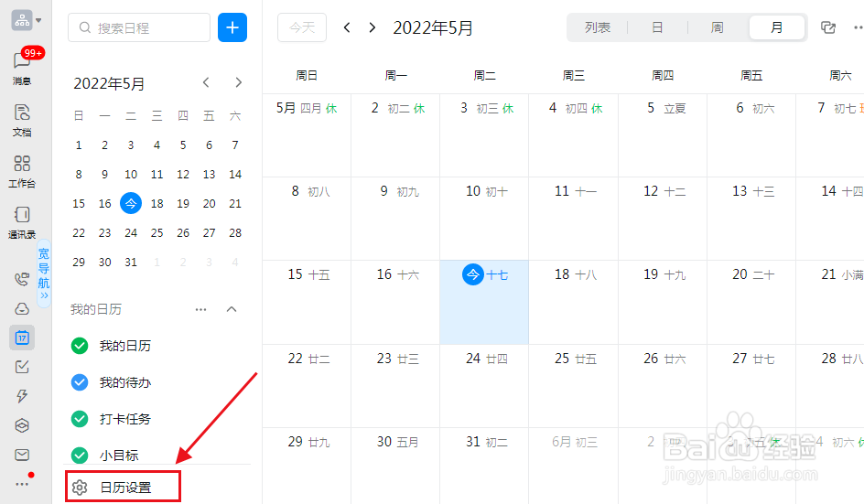Click the blue add schedule plus button
The height and width of the screenshot is (504, 864).
[x=232, y=28]
